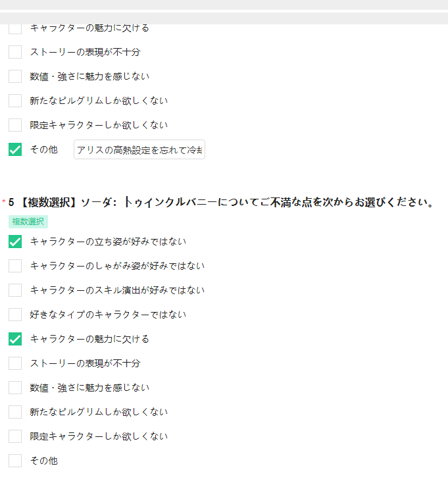Check 限定キャラクターしか欲しくない in question 5
The width and height of the screenshot is (448, 487).
[x=15, y=436]
